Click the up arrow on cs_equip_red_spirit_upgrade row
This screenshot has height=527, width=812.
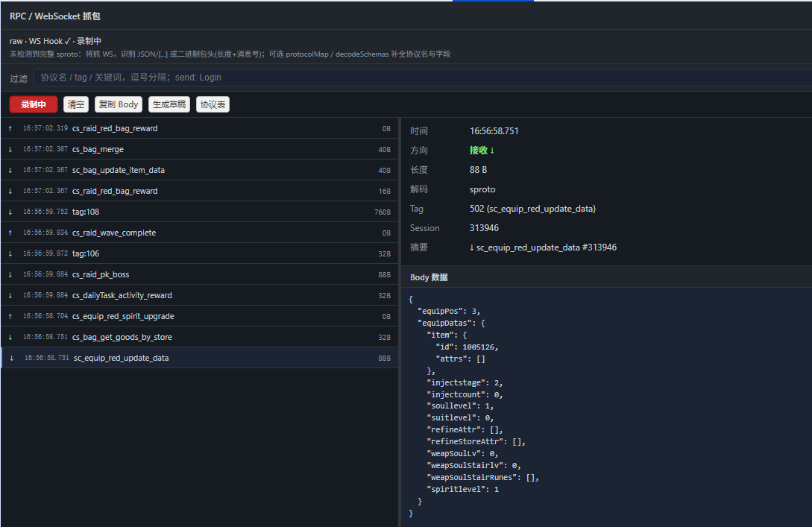click(x=10, y=316)
